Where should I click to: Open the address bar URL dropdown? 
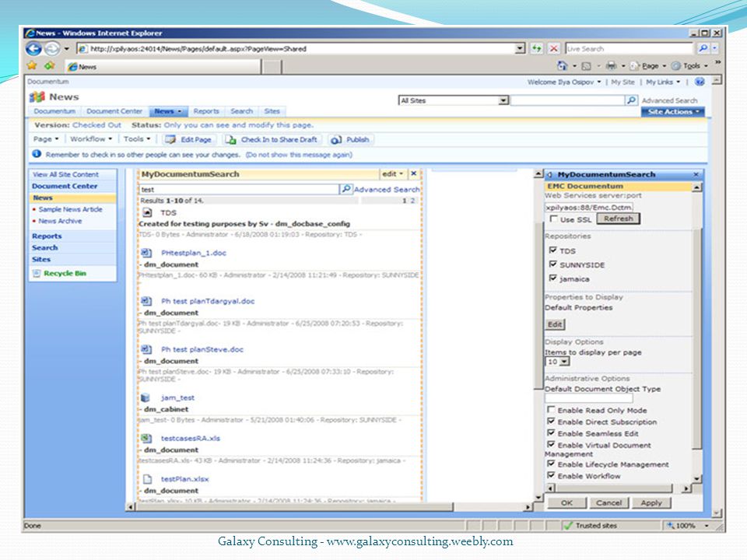pos(520,48)
